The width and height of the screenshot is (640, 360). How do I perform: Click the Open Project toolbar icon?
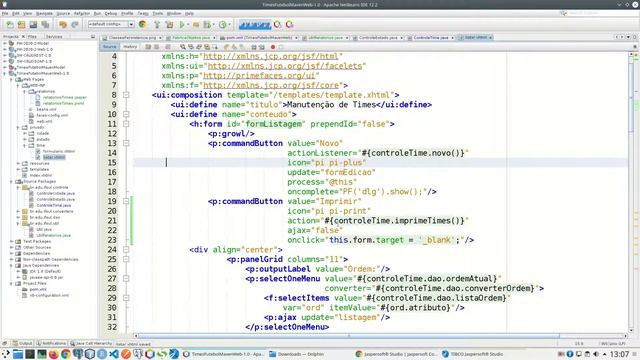(33, 25)
